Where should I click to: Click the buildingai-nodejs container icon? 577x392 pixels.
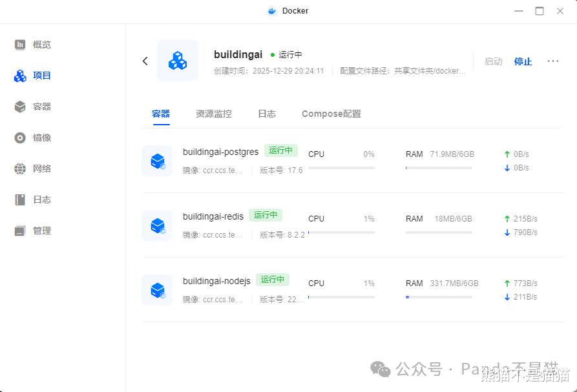coord(157,290)
